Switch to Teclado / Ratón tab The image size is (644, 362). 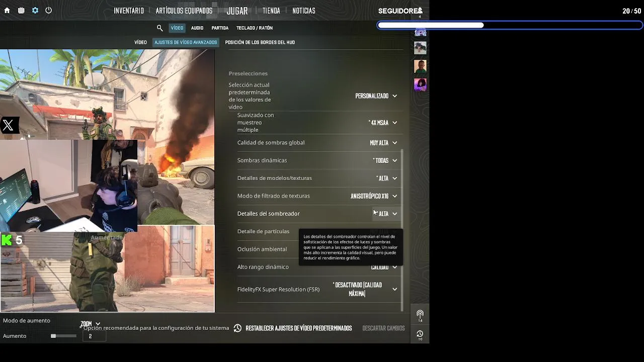coord(255,28)
